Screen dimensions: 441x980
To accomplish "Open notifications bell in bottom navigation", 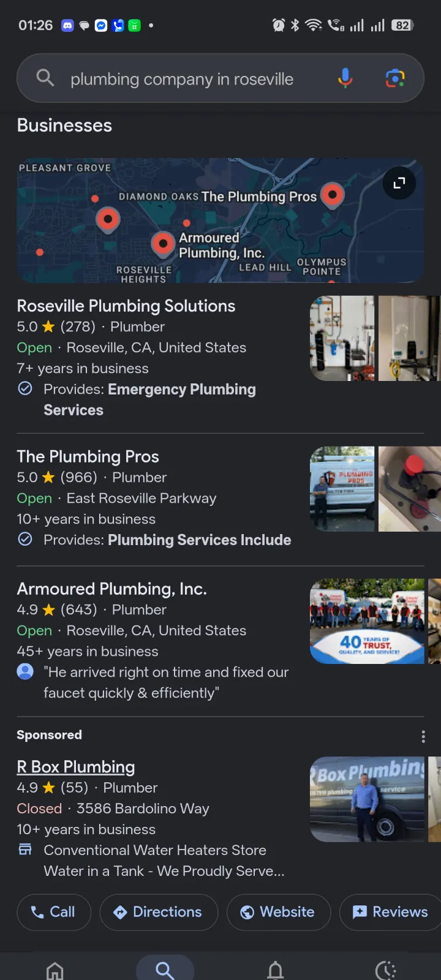I will coord(276,970).
